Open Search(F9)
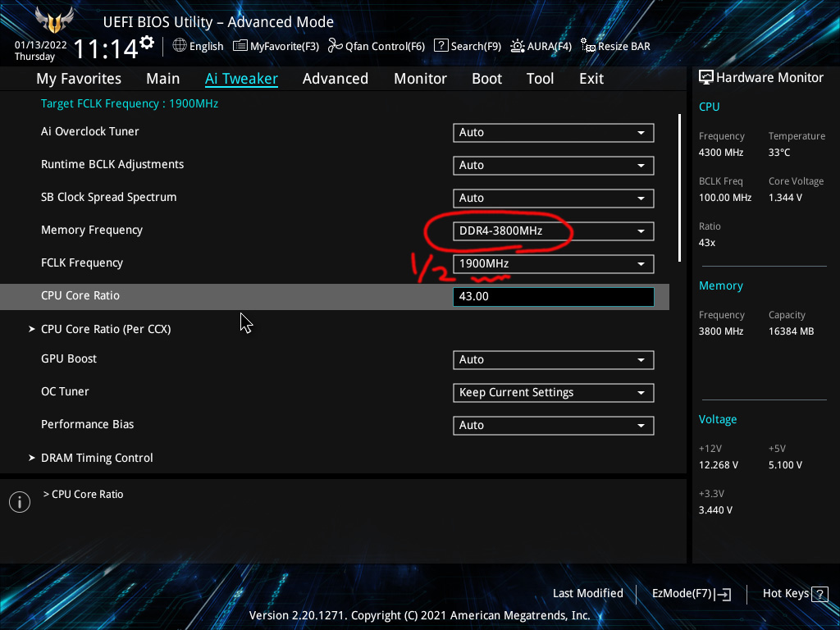The width and height of the screenshot is (840, 630). point(467,46)
